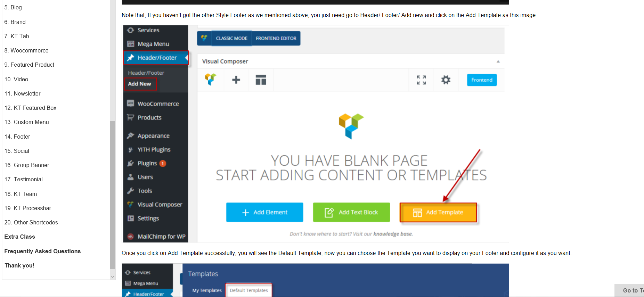Viewport: 644px width, 297px height.
Task: Click the green 'Add Text Block' button
Action: 351,212
